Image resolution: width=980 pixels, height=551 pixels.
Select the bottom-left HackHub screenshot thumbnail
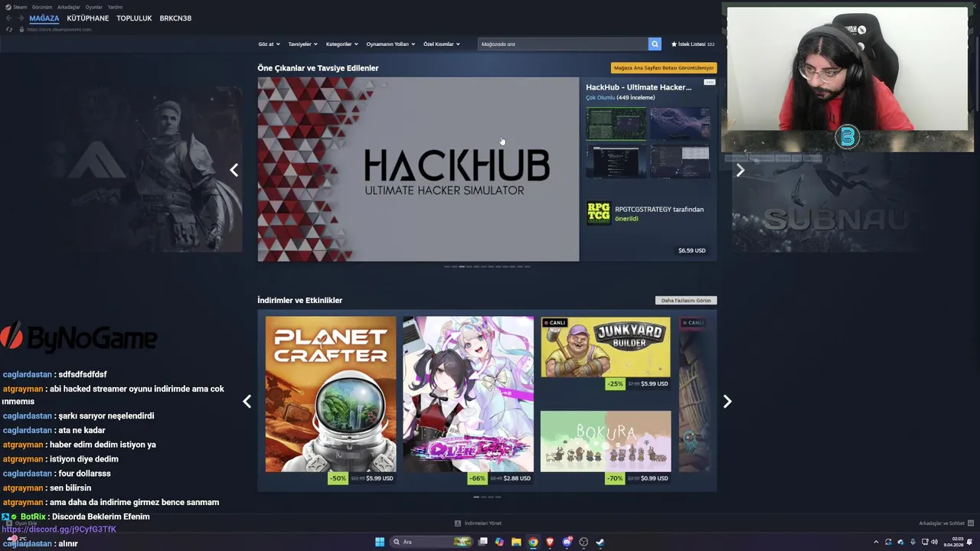[616, 161]
